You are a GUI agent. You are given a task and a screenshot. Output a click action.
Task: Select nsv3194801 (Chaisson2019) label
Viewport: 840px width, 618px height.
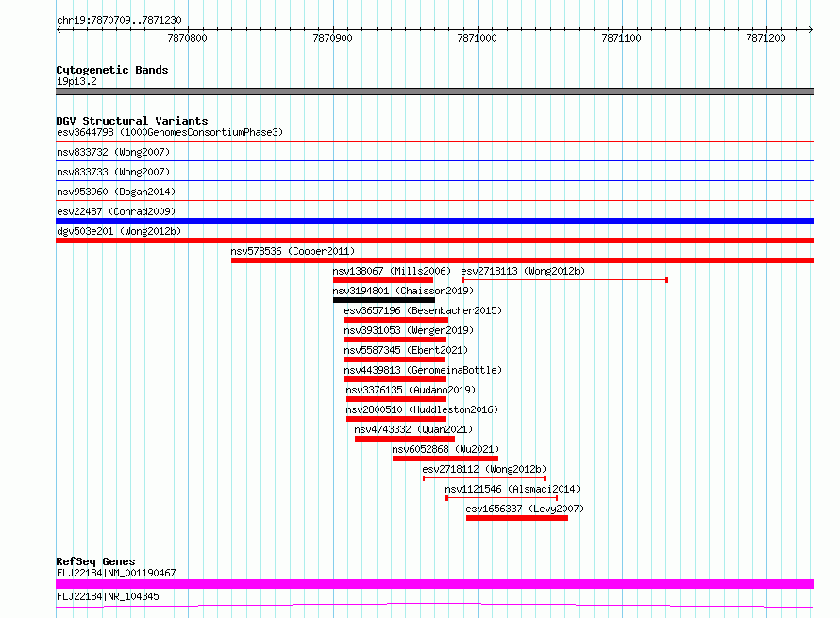403,291
